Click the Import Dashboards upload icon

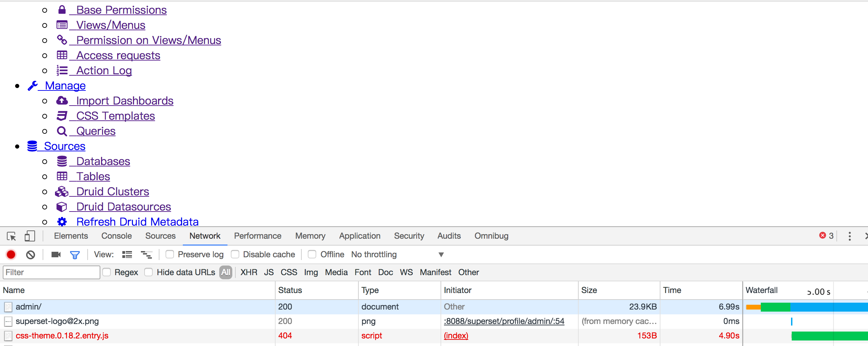pyautogui.click(x=62, y=100)
